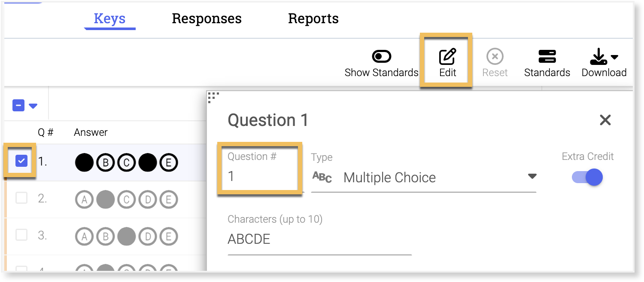Viewport: 644px width, 282px height.
Task: Click the Download icon
Action: [x=598, y=56]
